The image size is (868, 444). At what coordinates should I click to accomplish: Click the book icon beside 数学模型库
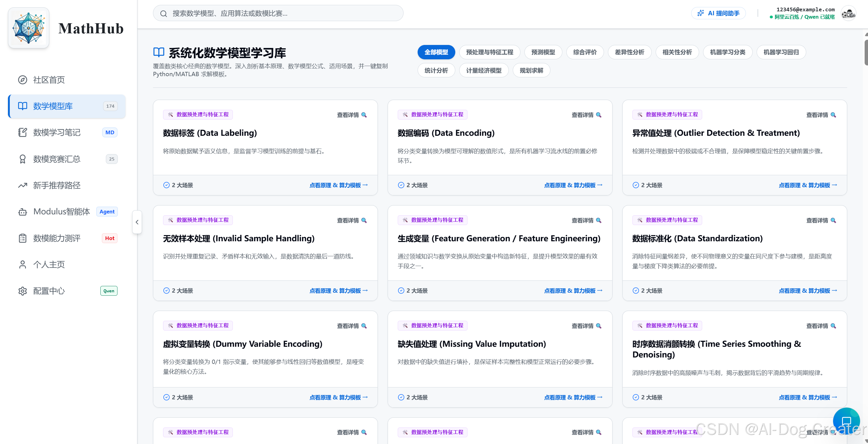tap(23, 106)
